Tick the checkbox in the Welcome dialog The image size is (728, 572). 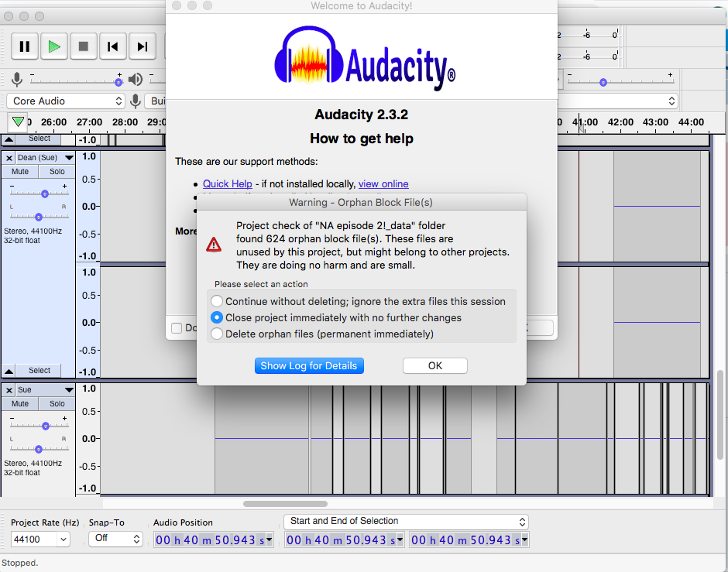tap(177, 328)
